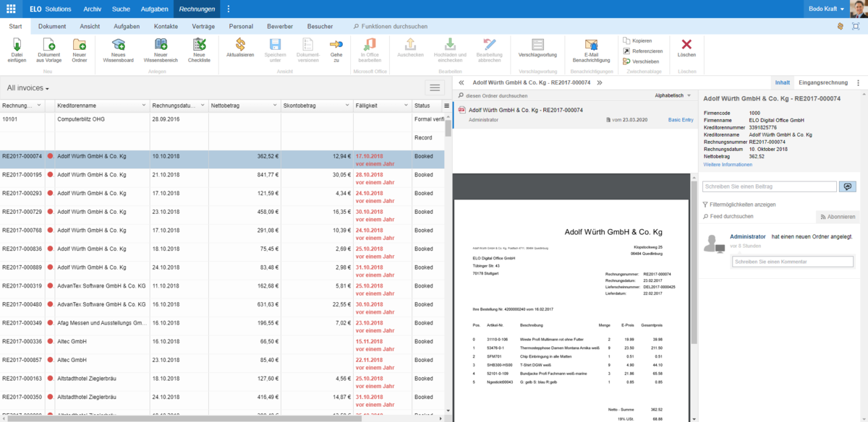The image size is (868, 422).
Task: Click the PDF icon of the RE2017-000074 entry
Action: [461, 110]
